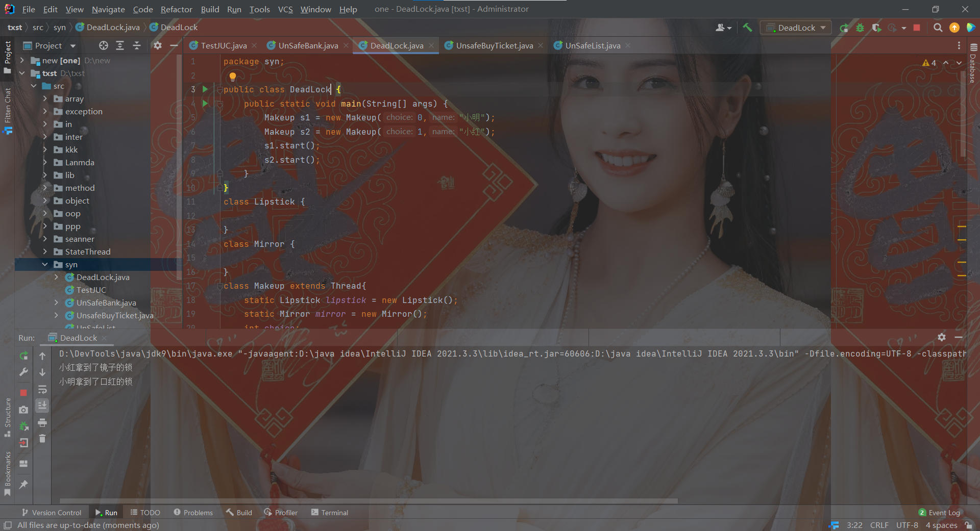The height and width of the screenshot is (531, 980).
Task: Change CRLF line separator in the status bar
Action: pos(879,525)
